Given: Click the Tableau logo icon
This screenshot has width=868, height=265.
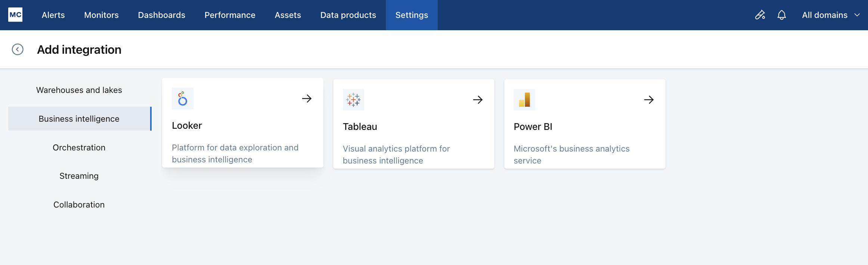Looking at the screenshot, I should pyautogui.click(x=353, y=100).
